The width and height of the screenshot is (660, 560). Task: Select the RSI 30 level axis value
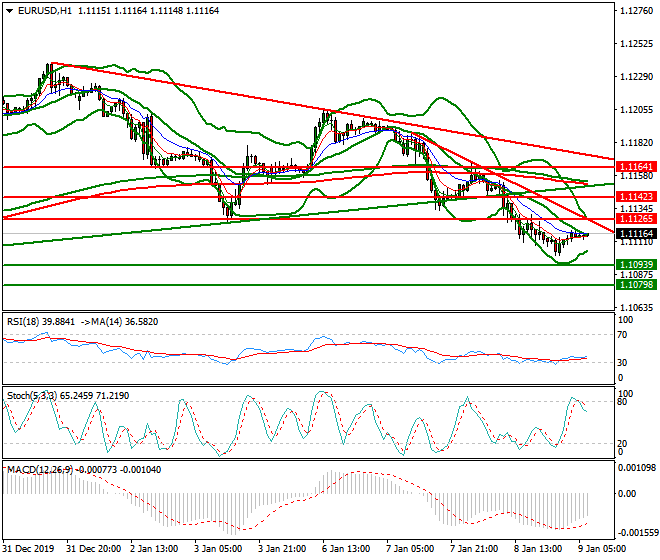tap(622, 362)
